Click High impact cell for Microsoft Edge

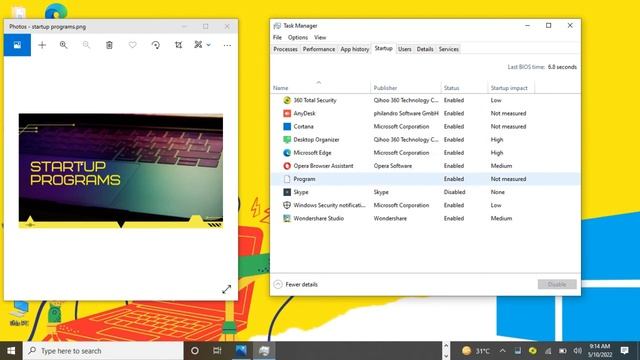click(497, 153)
